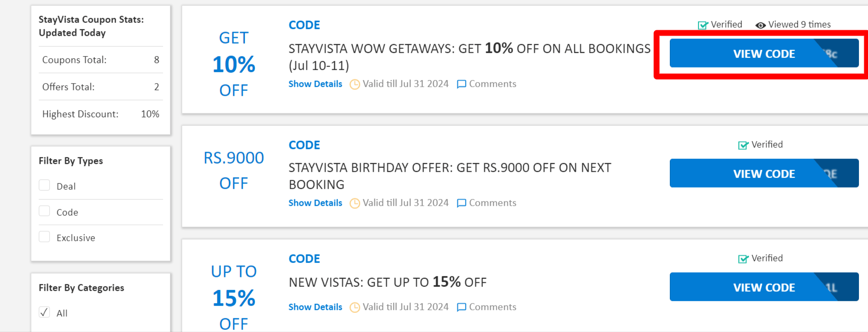868x332 pixels.
Task: Click clock icon on New Vistas validity
Action: [355, 308]
